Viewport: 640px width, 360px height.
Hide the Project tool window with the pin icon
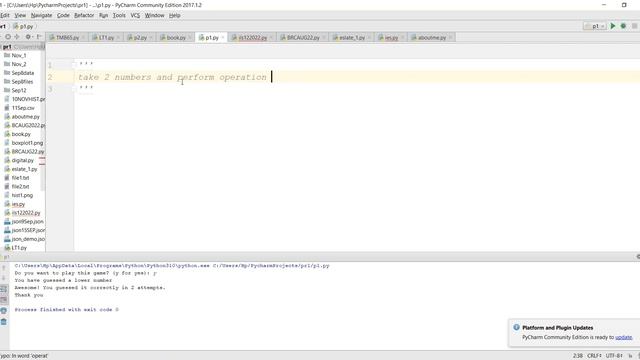[x=39, y=37]
